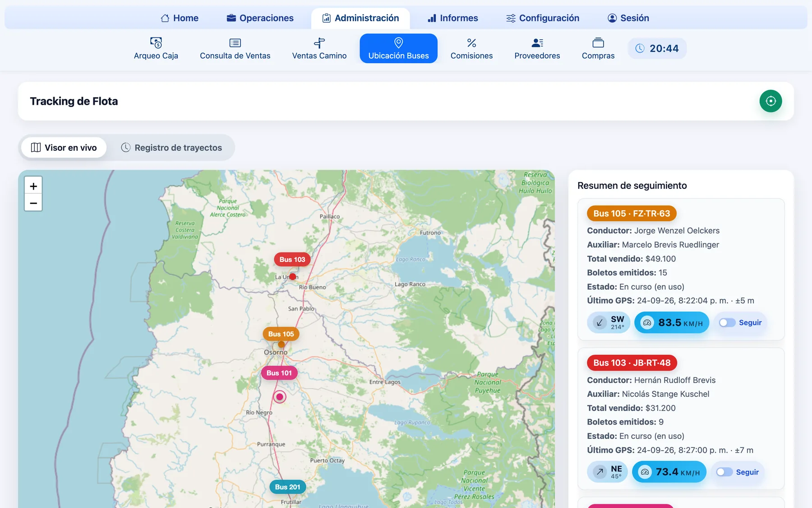
Task: Click the 83.5 km/h speed badge
Action: click(x=672, y=322)
